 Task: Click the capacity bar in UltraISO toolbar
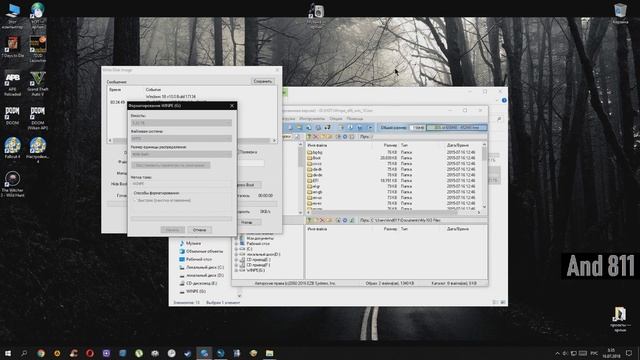(456, 128)
